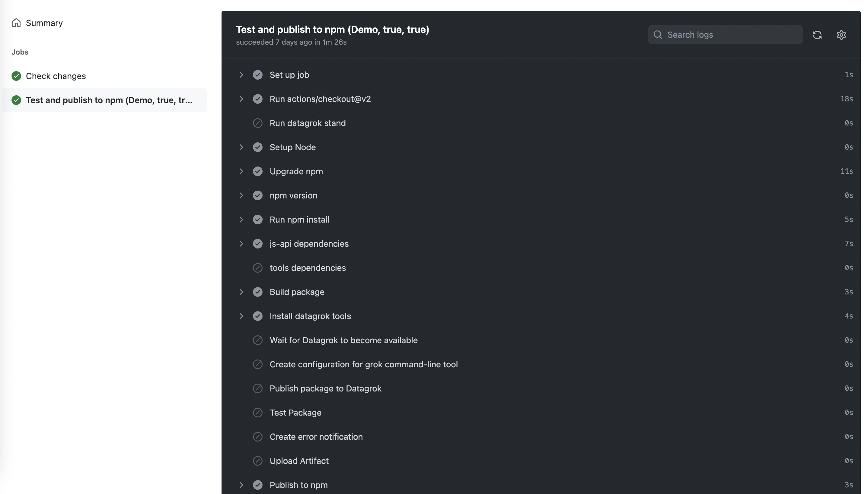This screenshot has width=868, height=494.
Task: Expand the Setup Node step
Action: pos(241,147)
